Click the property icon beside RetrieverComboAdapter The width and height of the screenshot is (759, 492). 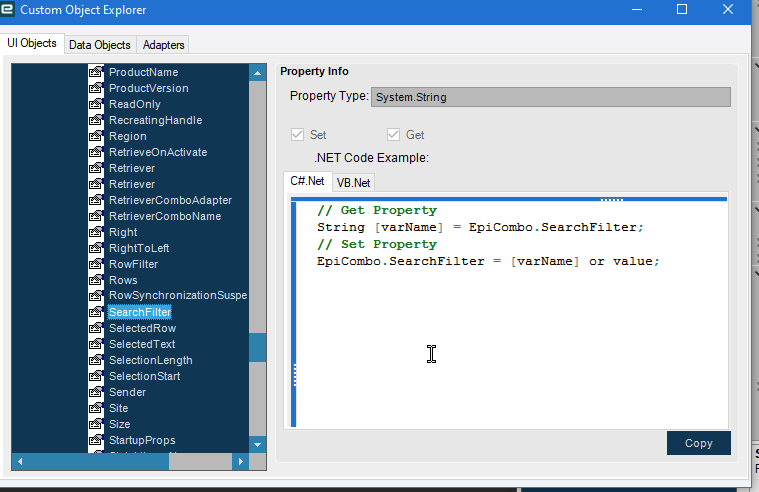96,200
